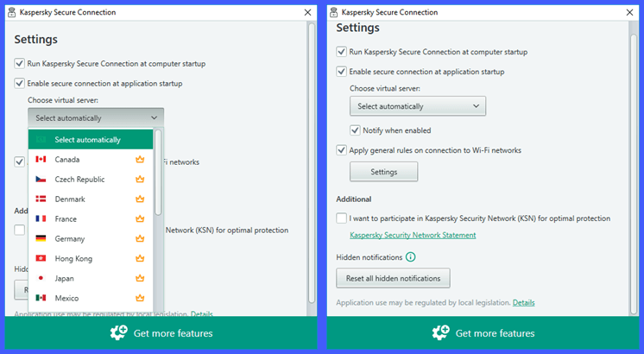This screenshot has width=644, height=354.
Task: Click the premium crown icon next to Mexico
Action: [x=140, y=298]
